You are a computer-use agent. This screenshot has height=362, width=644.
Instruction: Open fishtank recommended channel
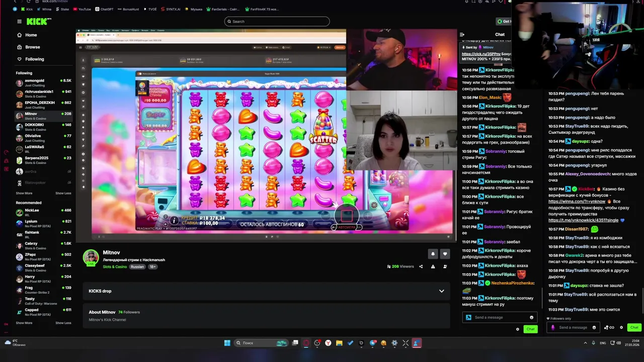tap(43, 234)
